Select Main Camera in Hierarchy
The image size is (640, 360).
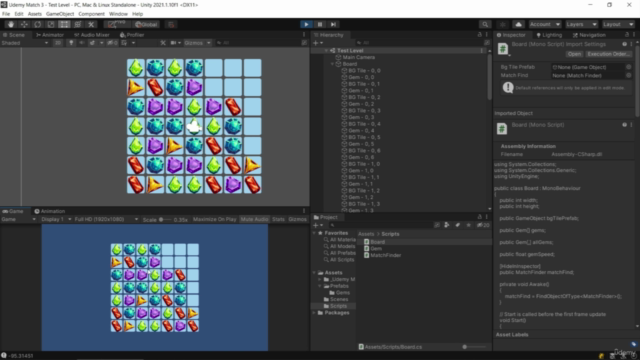358,57
